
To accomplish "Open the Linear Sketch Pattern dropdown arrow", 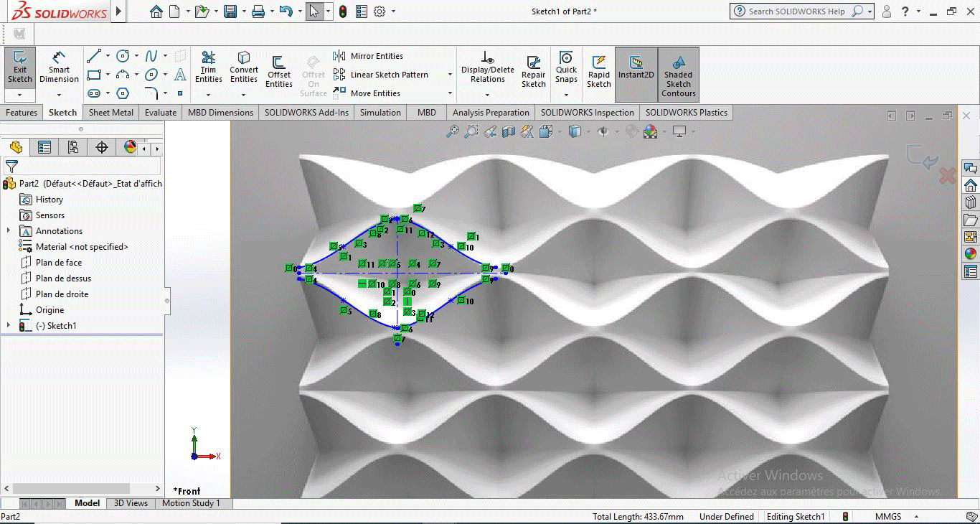I will [450, 75].
